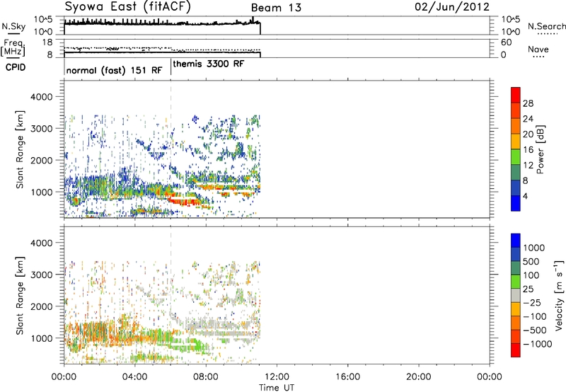The image size is (566, 392).
Task: Click the "-1000" label on the Velocity scale
Action: point(537,344)
